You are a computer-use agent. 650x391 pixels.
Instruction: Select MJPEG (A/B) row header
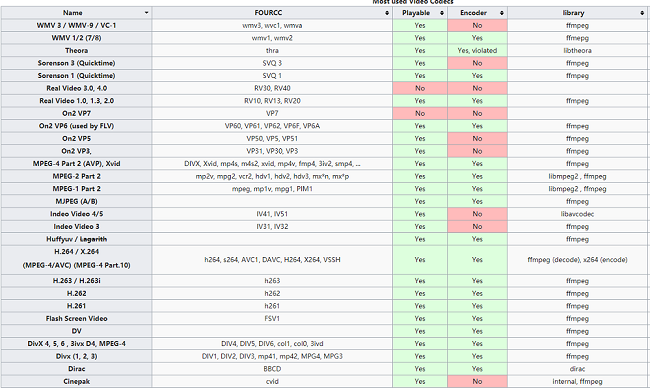[76, 202]
